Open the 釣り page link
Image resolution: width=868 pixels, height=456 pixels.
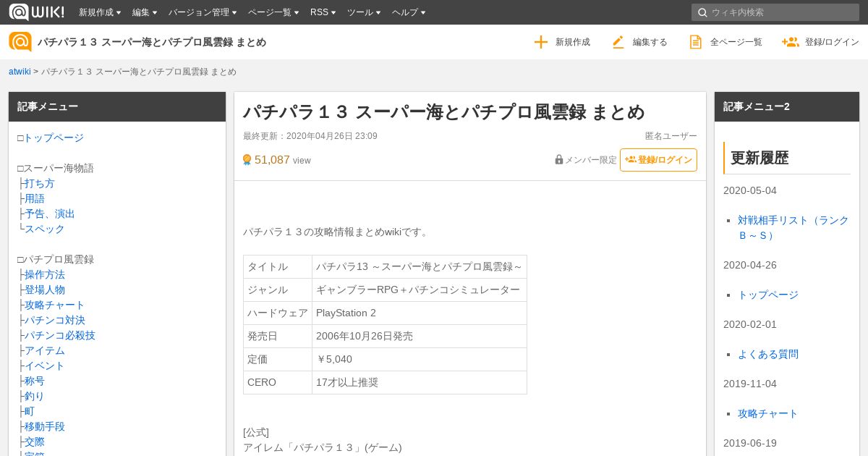pos(35,396)
